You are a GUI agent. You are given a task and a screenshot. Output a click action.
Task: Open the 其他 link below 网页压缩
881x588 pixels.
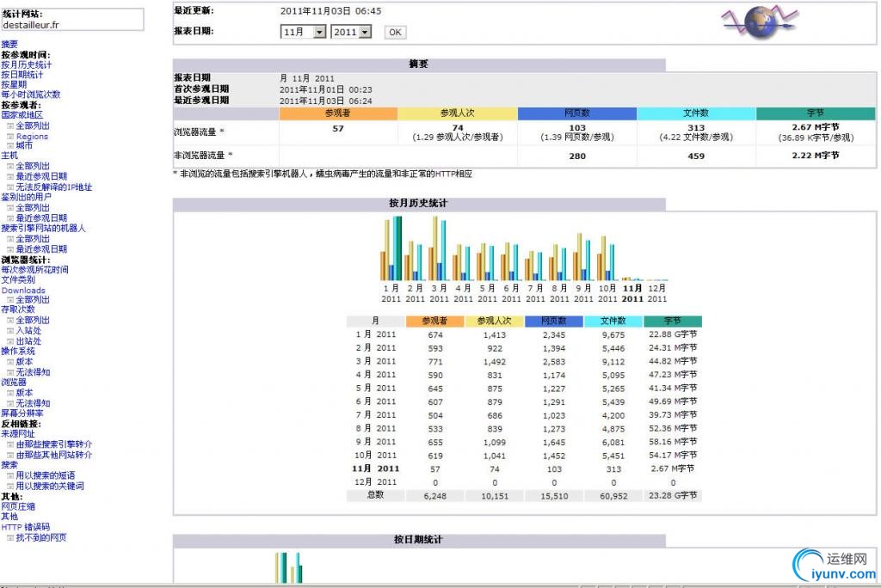(x=9, y=517)
